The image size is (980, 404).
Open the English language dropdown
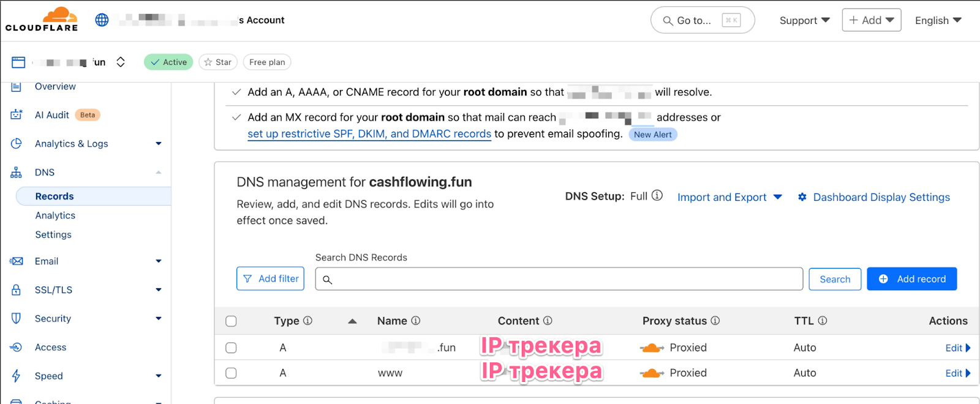(x=938, y=20)
